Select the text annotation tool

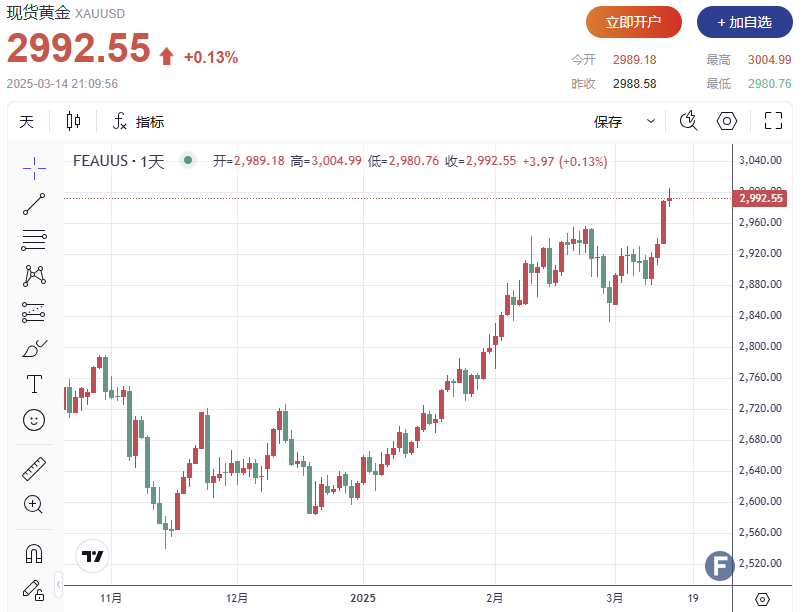coord(34,384)
